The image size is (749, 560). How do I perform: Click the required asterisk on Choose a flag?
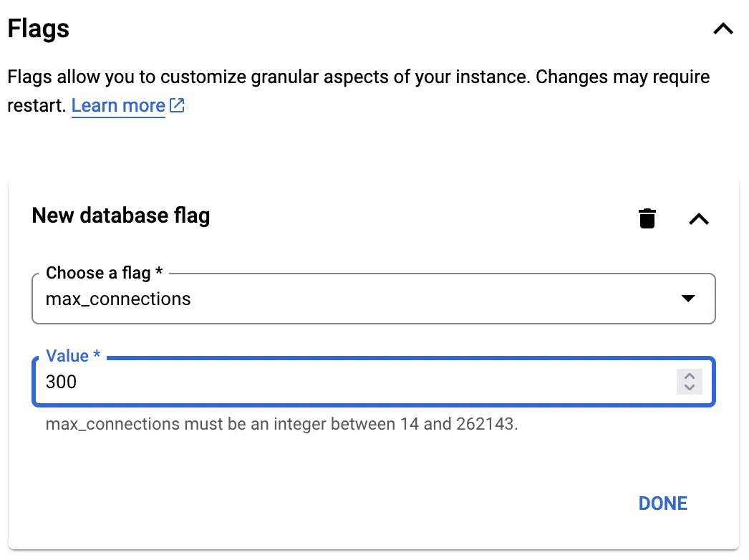click(159, 273)
